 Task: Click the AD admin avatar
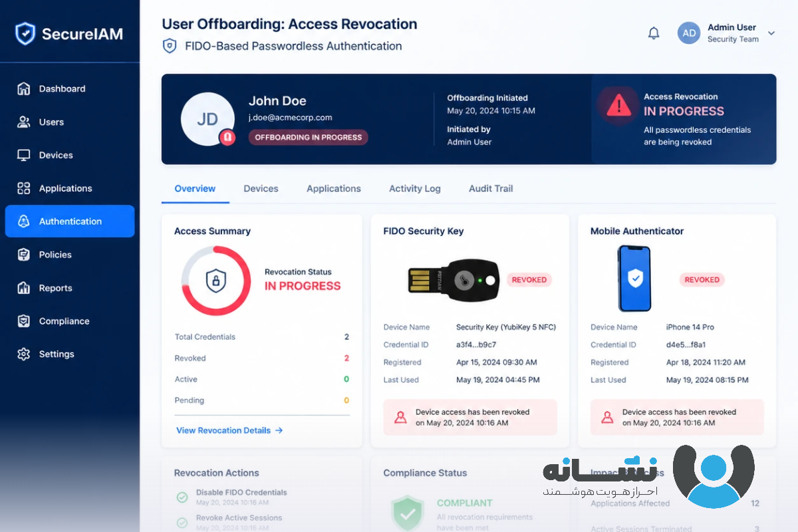click(x=690, y=33)
